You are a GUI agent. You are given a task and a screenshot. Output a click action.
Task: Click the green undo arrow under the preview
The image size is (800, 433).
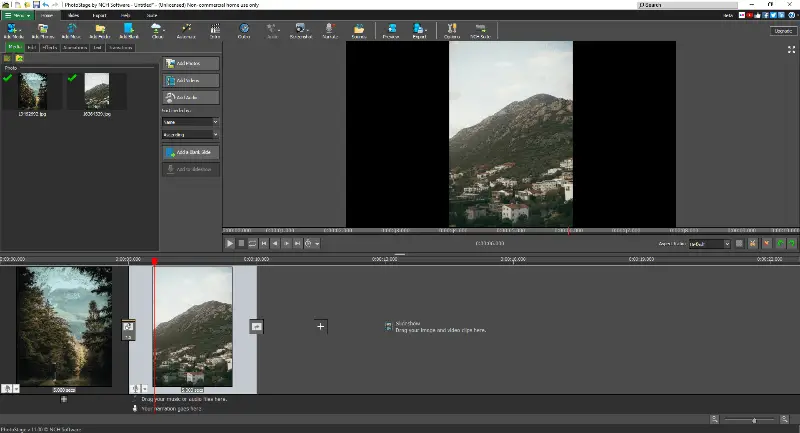(x=780, y=244)
